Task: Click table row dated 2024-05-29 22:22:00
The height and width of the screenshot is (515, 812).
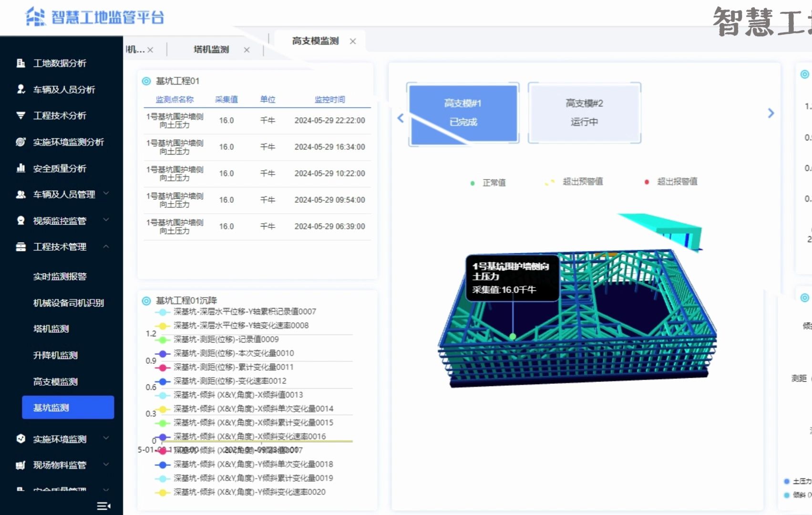Action: pos(257,121)
